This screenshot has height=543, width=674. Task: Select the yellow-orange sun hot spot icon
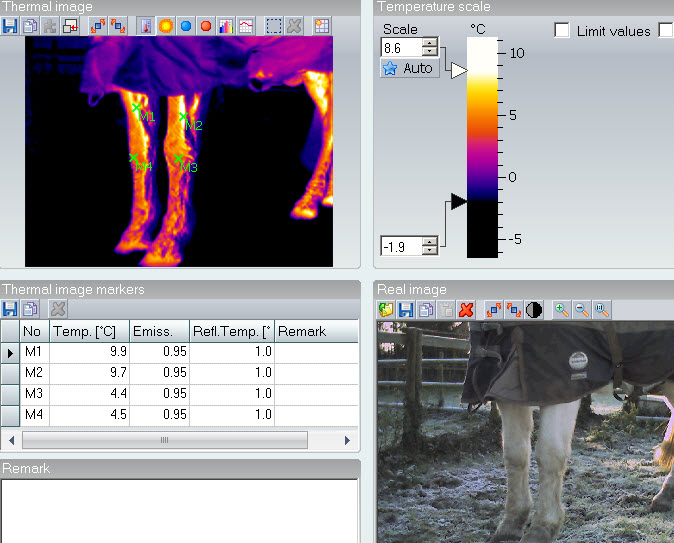(x=166, y=26)
